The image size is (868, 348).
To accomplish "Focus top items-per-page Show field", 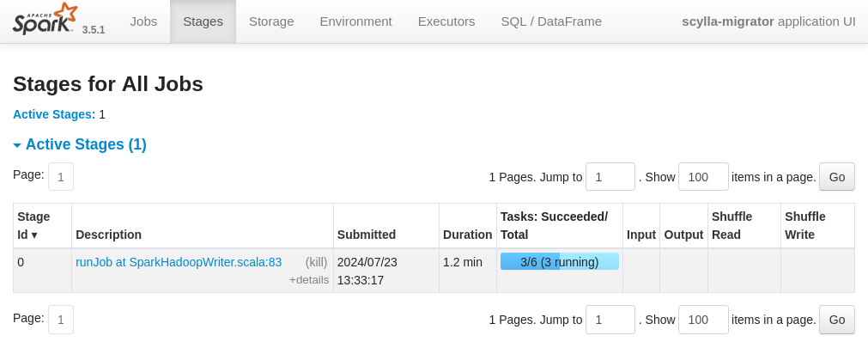I will [702, 177].
